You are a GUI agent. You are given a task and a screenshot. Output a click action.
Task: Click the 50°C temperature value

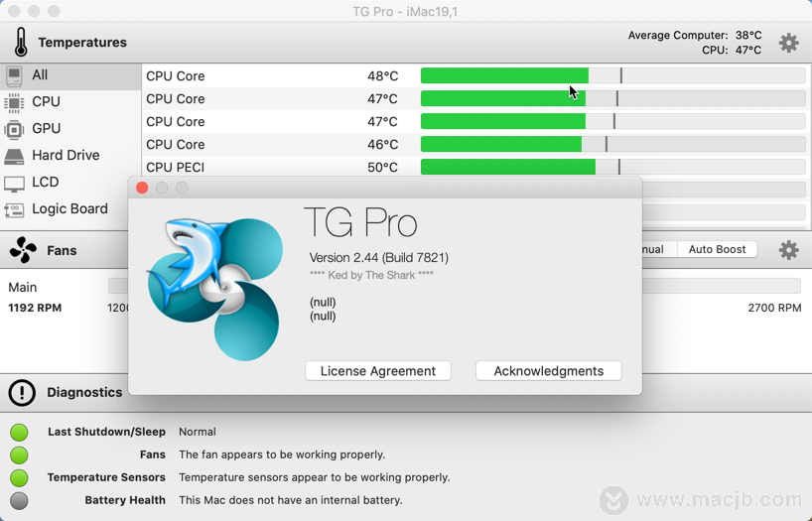(x=383, y=168)
